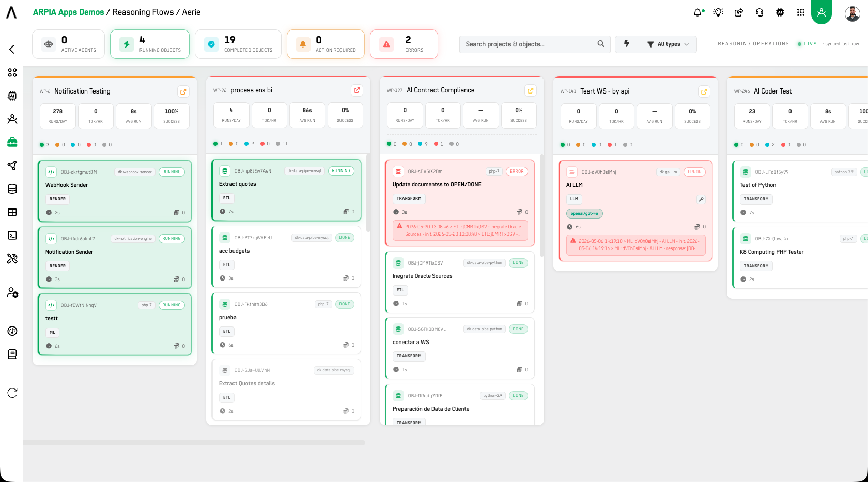Open AI Contract Compliance external link icon
Image resolution: width=868 pixels, height=482 pixels.
point(530,90)
